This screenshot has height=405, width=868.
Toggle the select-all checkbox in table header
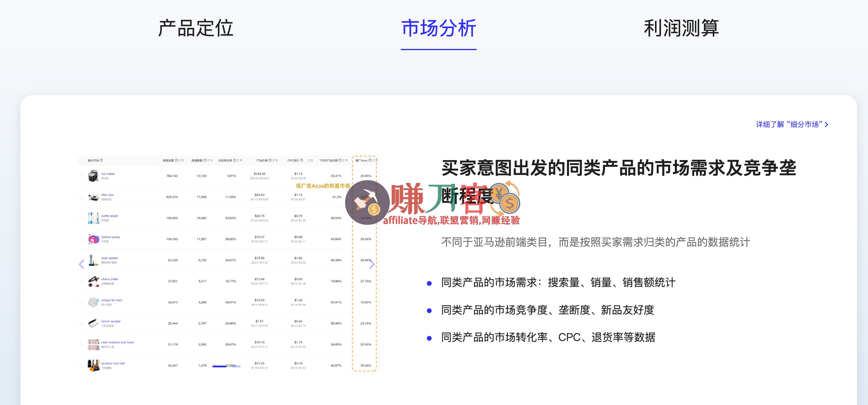(81, 160)
